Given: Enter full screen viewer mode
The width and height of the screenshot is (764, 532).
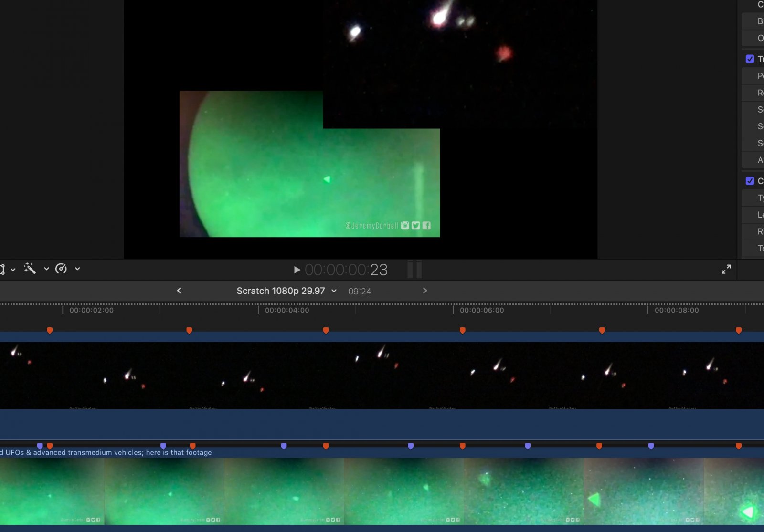Looking at the screenshot, I should [x=726, y=270].
